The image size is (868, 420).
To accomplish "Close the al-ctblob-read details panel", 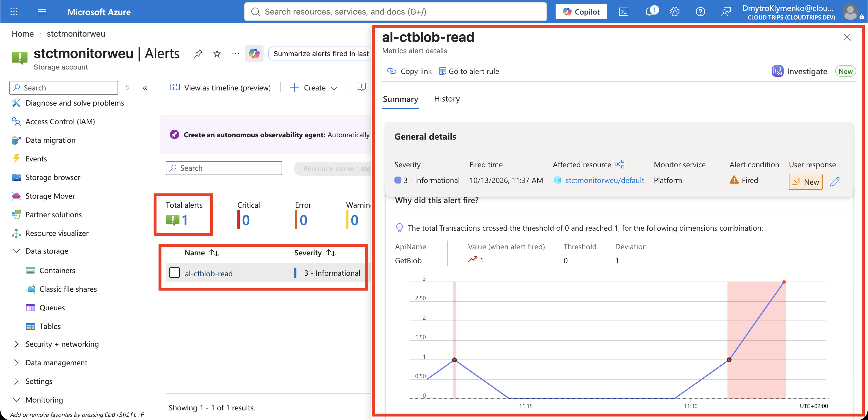I will pyautogui.click(x=847, y=37).
